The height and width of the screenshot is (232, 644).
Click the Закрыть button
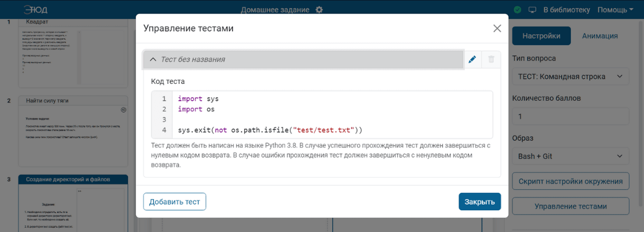click(480, 202)
